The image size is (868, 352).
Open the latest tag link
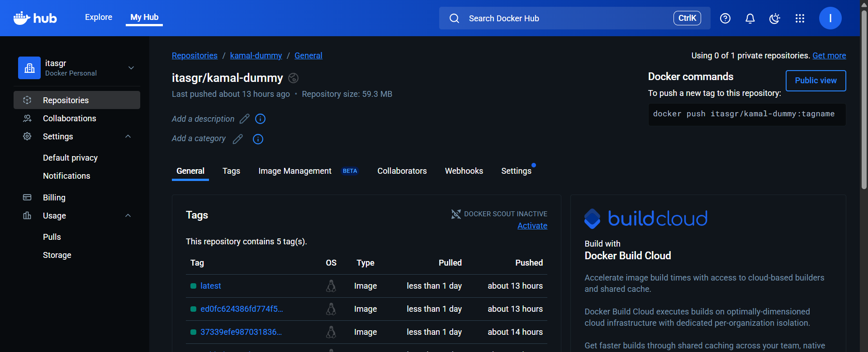[x=211, y=286]
